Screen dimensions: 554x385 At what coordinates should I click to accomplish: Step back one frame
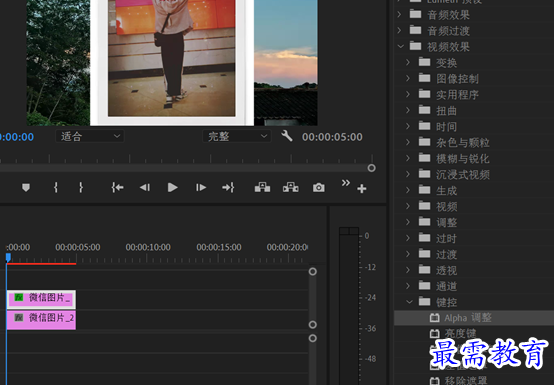[145, 187]
